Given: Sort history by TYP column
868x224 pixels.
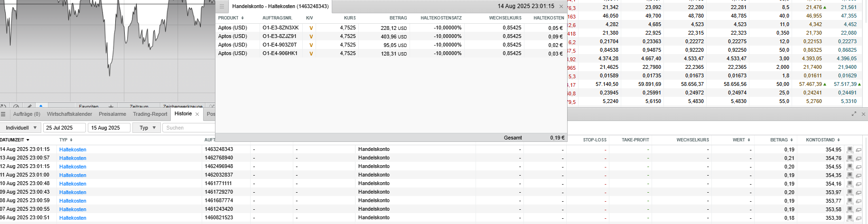Looking at the screenshot, I should click(66, 140).
